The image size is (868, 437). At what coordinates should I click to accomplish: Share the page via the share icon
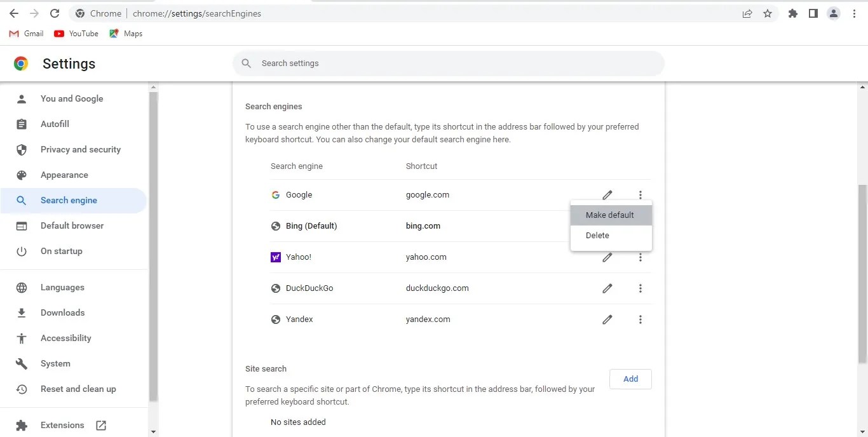(747, 13)
